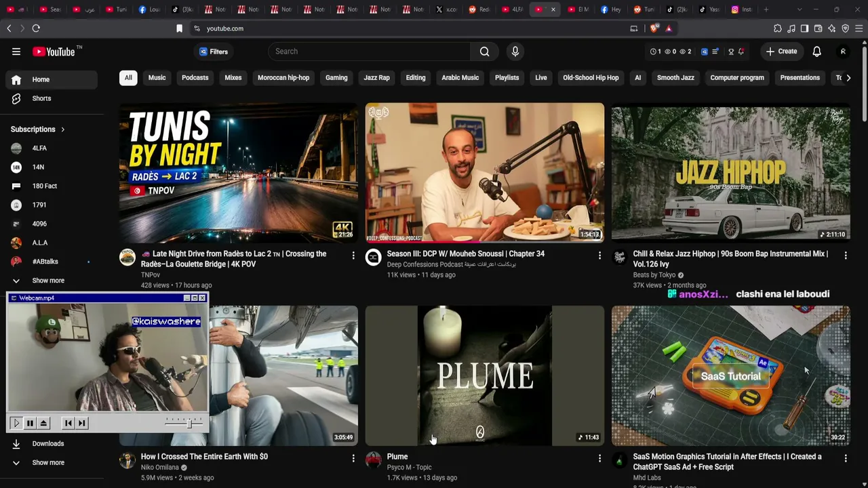Open the Beats by Tokyo channel link
The height and width of the screenshot is (488, 868).
[654, 275]
